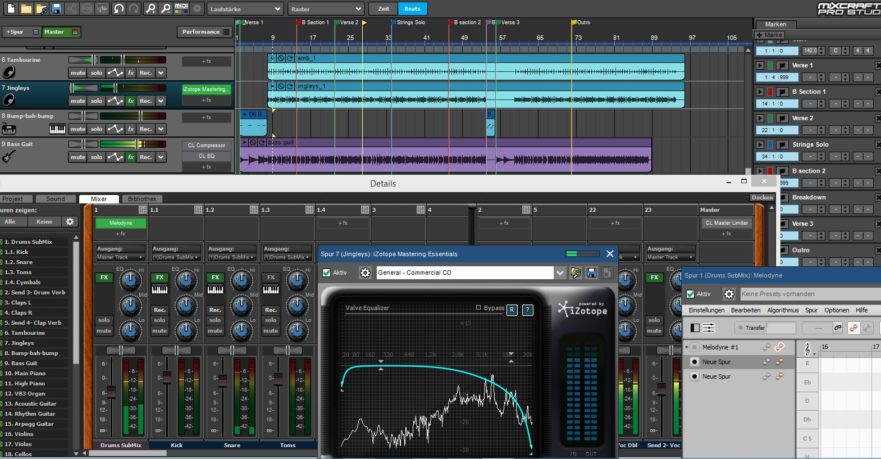Viewport: 881px width, 459px height.
Task: Toggle Aktiv checkbox in iZotope window
Action: [x=326, y=272]
